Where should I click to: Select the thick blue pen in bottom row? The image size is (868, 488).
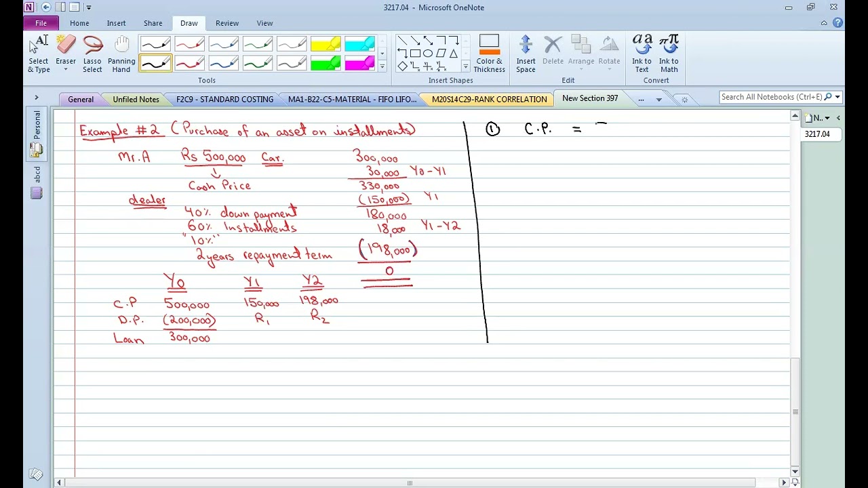223,63
